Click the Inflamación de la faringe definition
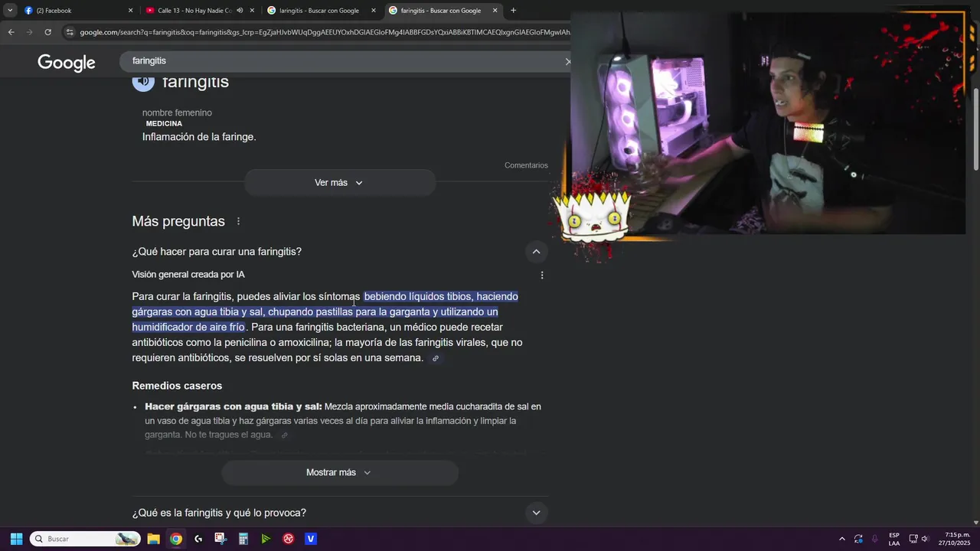980x551 pixels. tap(199, 137)
